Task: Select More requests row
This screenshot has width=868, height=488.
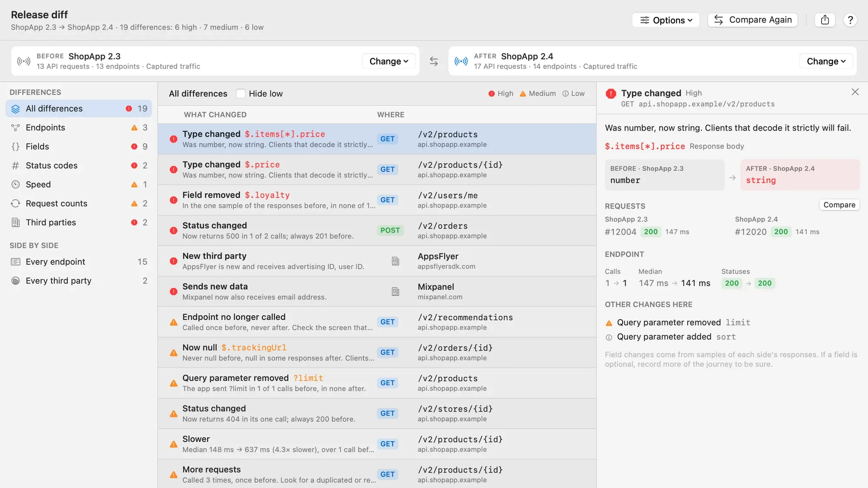Action: 377,474
